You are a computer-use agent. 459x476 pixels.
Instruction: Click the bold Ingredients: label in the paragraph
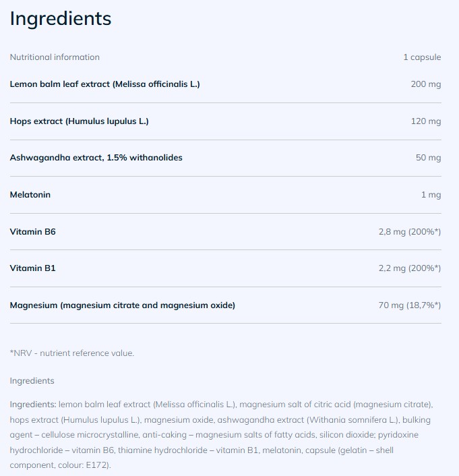(x=33, y=405)
